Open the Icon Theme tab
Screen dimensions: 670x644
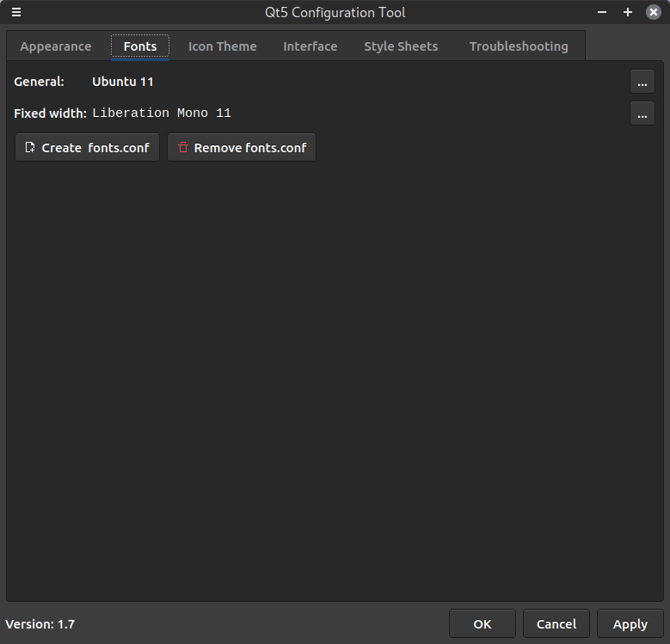[x=222, y=46]
